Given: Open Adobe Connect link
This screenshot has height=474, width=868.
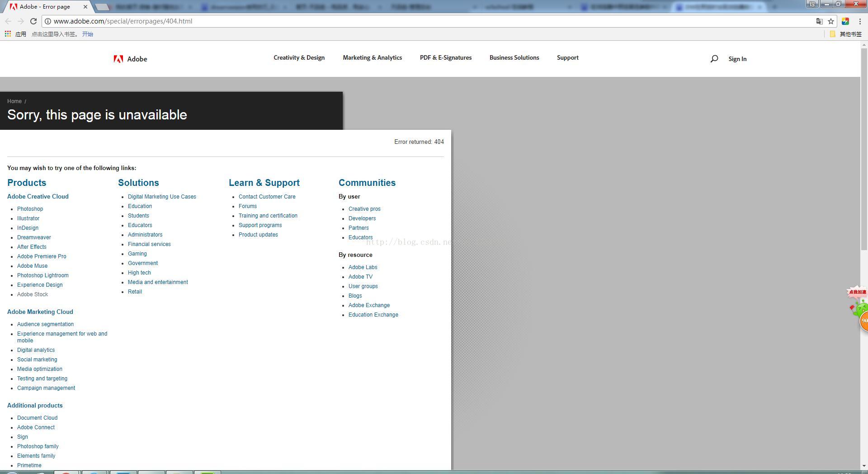Looking at the screenshot, I should (x=36, y=427).
